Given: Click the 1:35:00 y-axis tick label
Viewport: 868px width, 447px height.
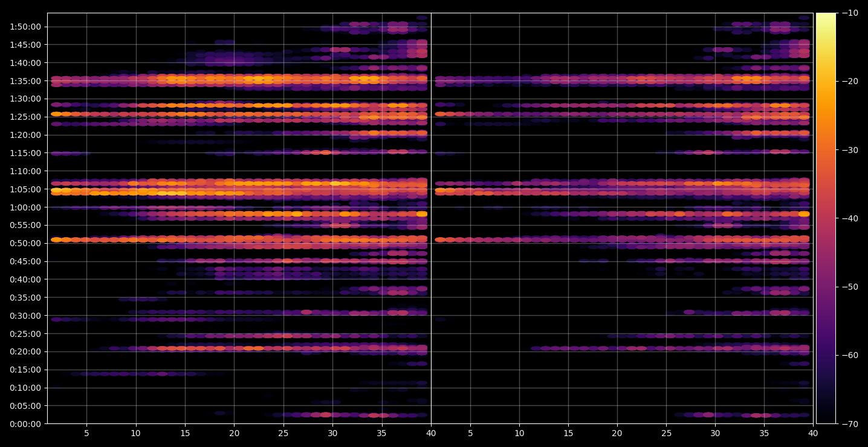Looking at the screenshot, I should [x=25, y=81].
